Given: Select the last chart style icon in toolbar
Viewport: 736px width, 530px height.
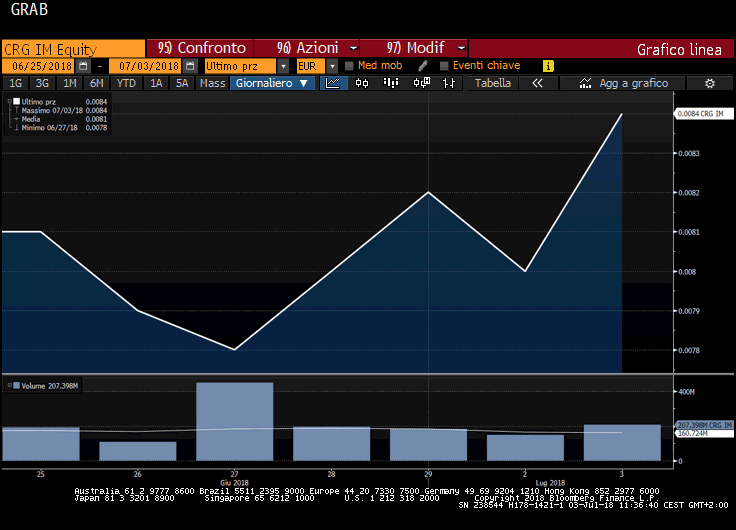Looking at the screenshot, I should tap(450, 83).
